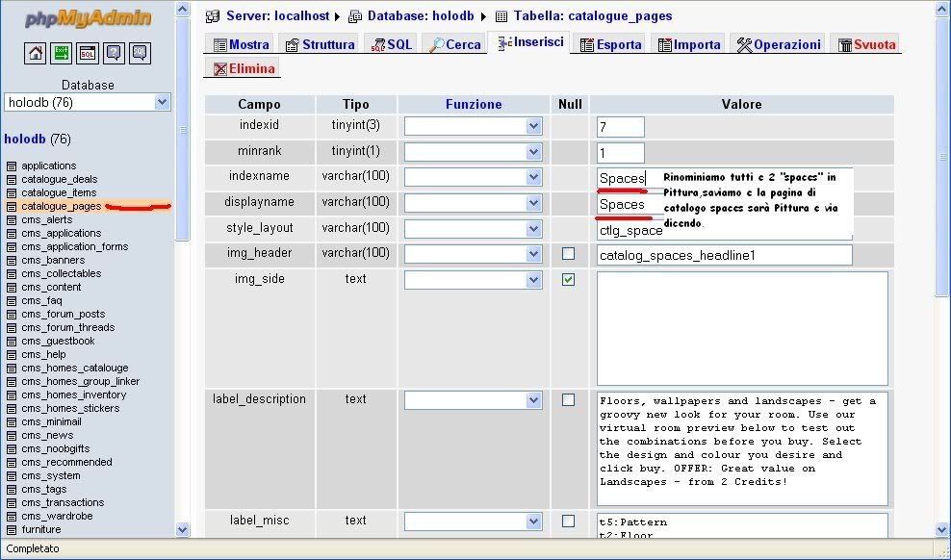
Task: Click the table icon beside cms_system
Action: click(x=11, y=475)
